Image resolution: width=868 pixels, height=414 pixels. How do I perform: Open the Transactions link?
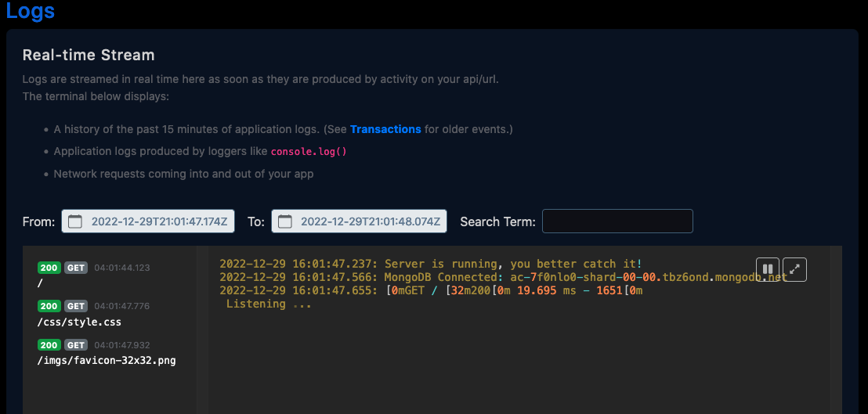tap(385, 129)
